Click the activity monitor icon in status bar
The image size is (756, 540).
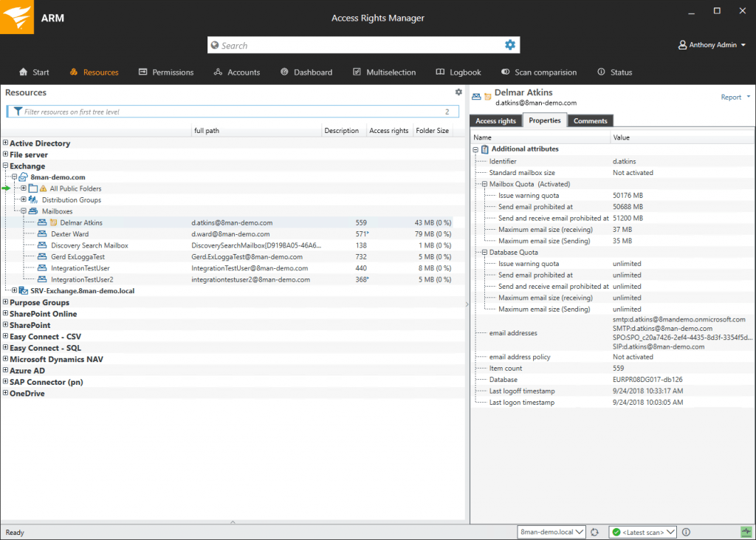(746, 533)
